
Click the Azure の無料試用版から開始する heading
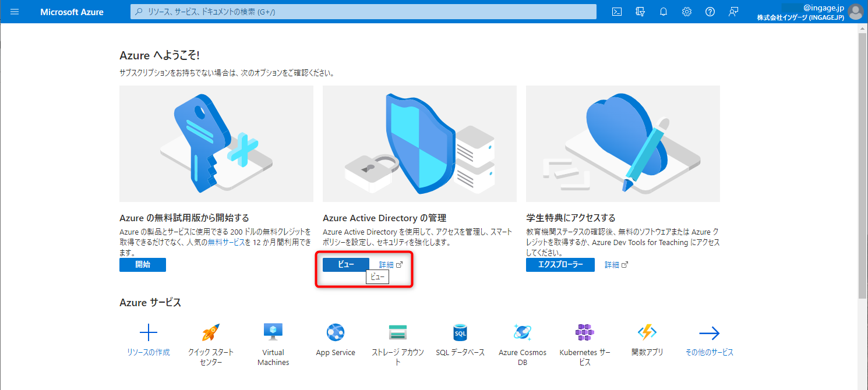click(x=184, y=218)
